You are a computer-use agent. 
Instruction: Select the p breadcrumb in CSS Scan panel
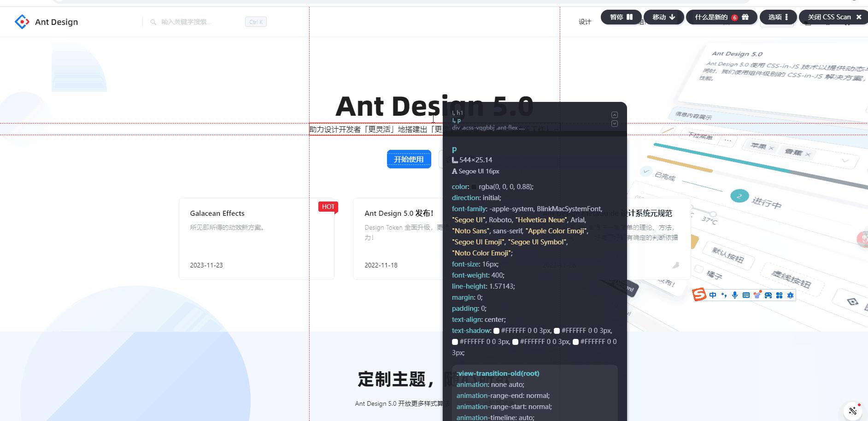(x=457, y=120)
